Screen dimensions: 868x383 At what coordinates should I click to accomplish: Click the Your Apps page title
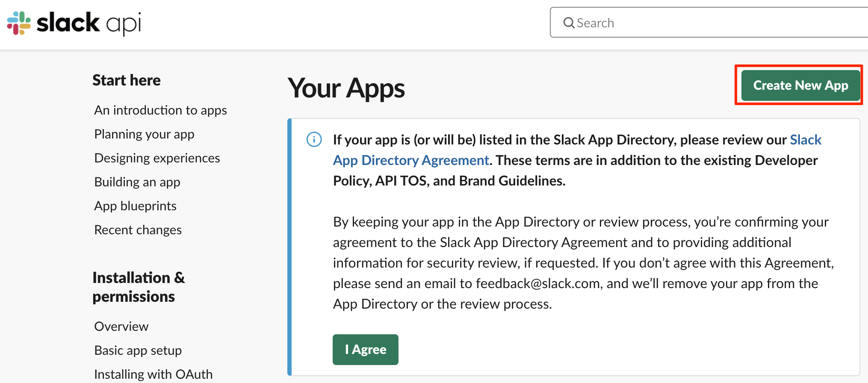click(x=346, y=88)
